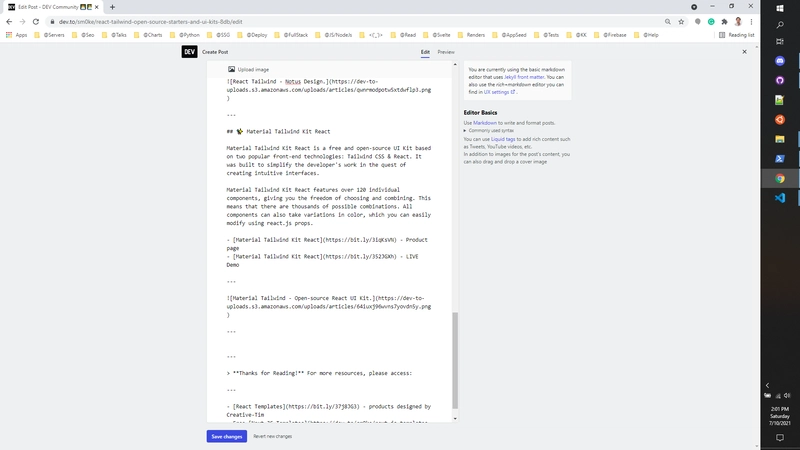Click the Upload image button label
This screenshot has width=800, height=450.
253,69
